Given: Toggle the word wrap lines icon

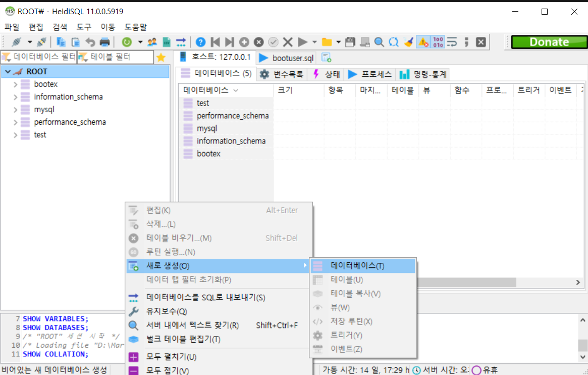Looking at the screenshot, I should [x=452, y=42].
